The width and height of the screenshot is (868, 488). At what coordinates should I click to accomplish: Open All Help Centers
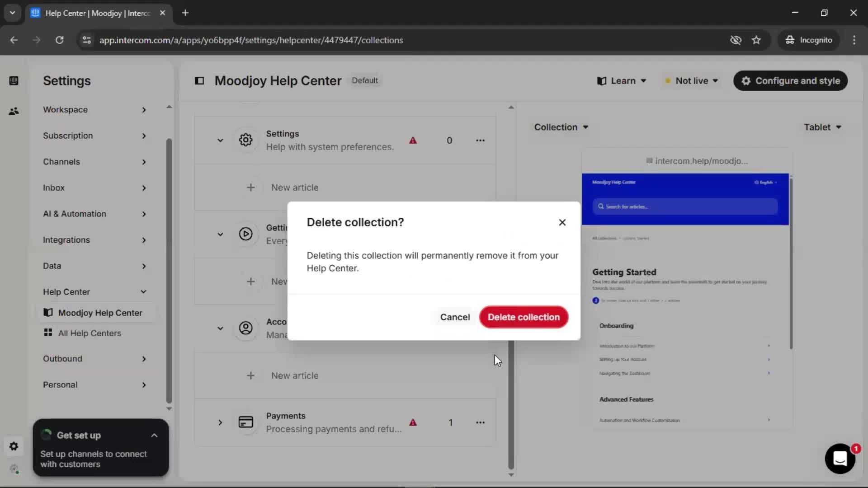[90, 333]
